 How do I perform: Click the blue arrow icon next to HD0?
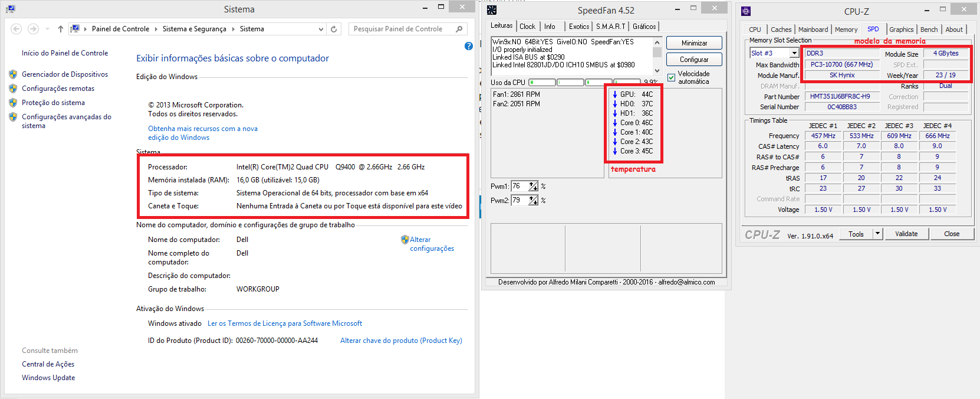tap(615, 104)
